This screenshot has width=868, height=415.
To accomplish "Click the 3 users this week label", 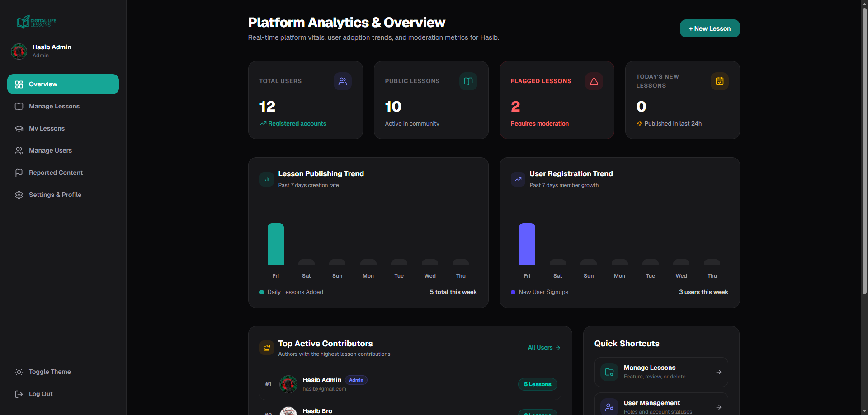I will tap(703, 292).
